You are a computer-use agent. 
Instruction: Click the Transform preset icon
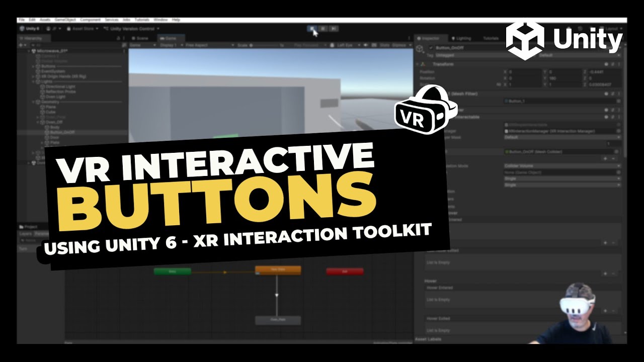point(612,64)
